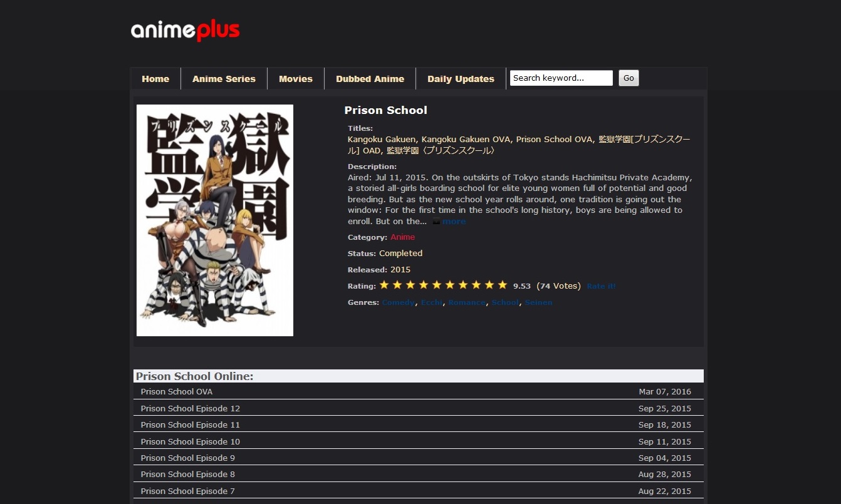The width and height of the screenshot is (841, 504).
Task: Click the date 'Aug 28, 2015'
Action: click(x=665, y=474)
